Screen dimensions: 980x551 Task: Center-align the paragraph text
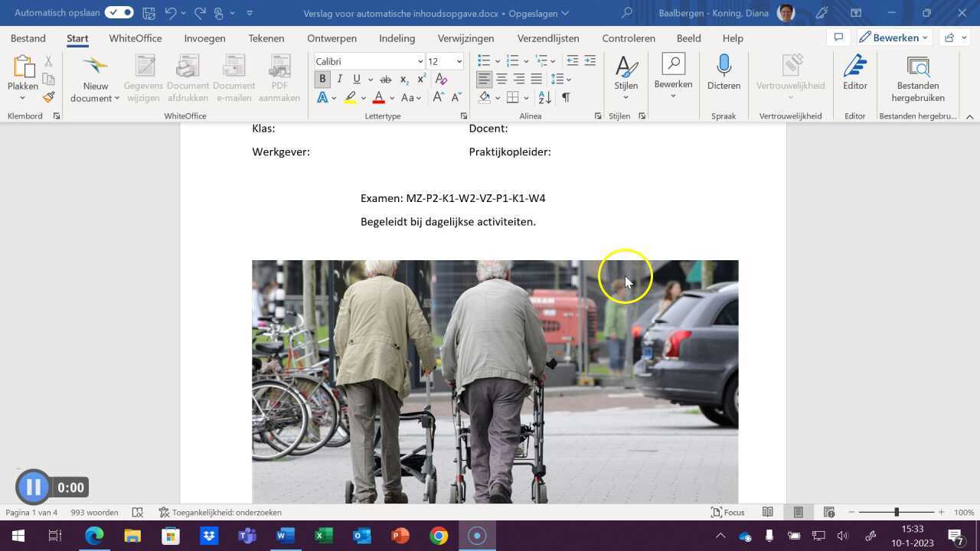point(501,80)
